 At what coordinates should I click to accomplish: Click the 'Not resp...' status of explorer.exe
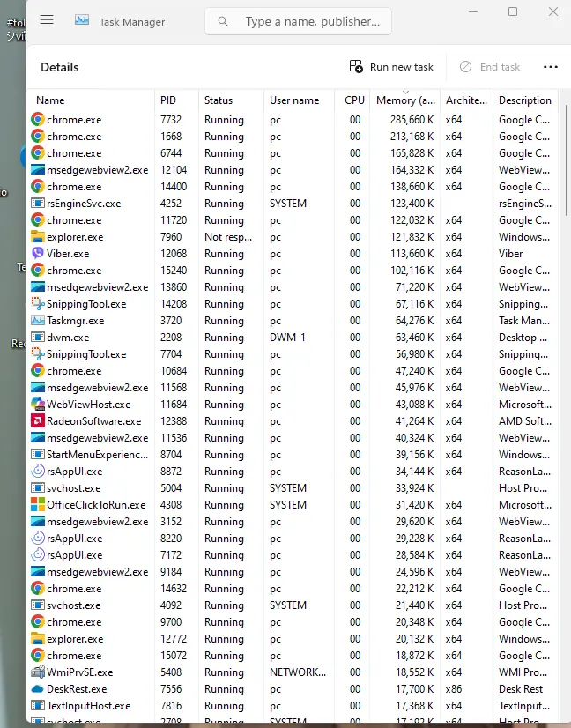[x=228, y=237]
